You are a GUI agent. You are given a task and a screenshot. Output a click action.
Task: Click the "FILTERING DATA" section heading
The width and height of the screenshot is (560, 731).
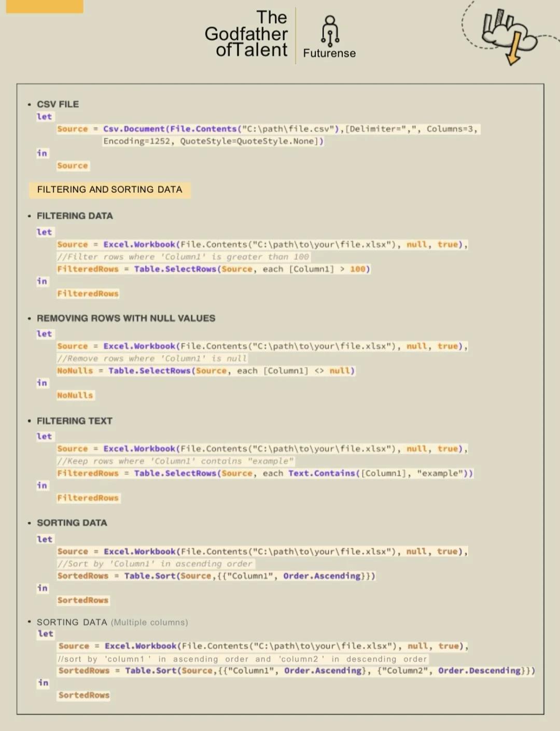pos(74,216)
